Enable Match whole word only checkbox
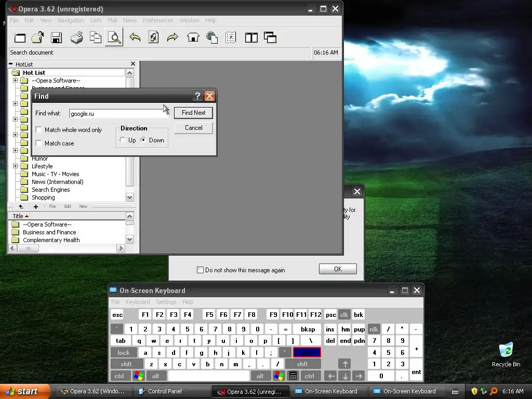The image size is (532, 399). pyautogui.click(x=38, y=129)
